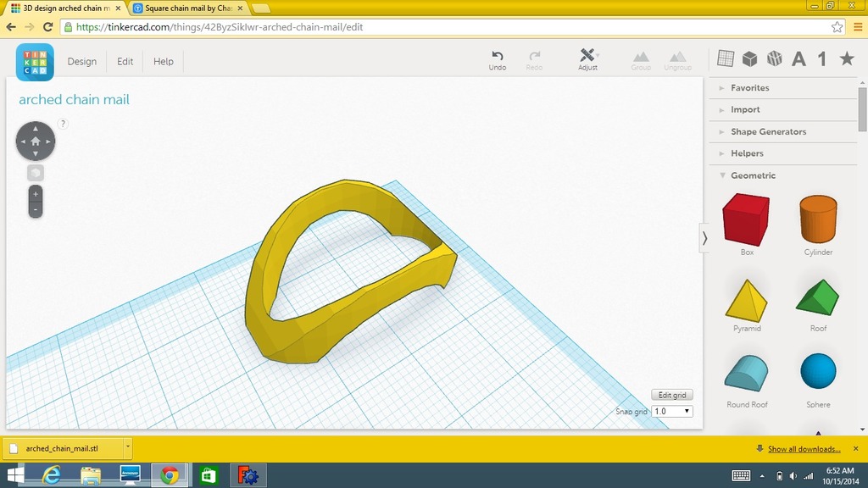Click the Redo button

pyautogui.click(x=534, y=60)
